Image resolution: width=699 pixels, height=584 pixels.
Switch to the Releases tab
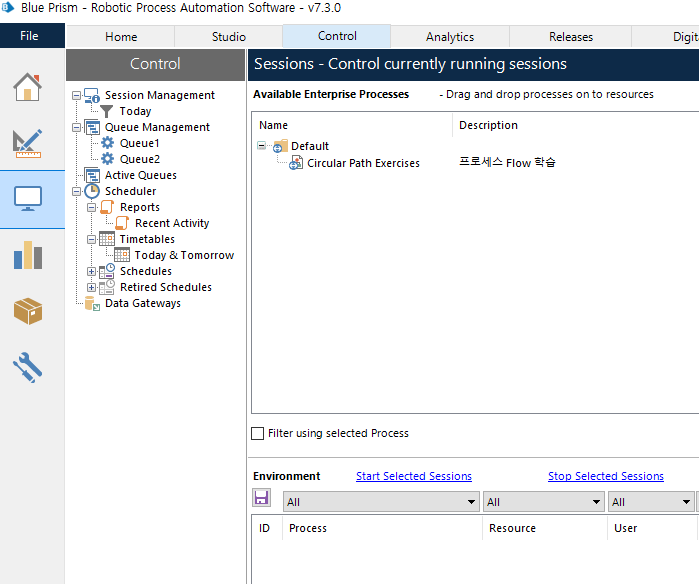[571, 37]
